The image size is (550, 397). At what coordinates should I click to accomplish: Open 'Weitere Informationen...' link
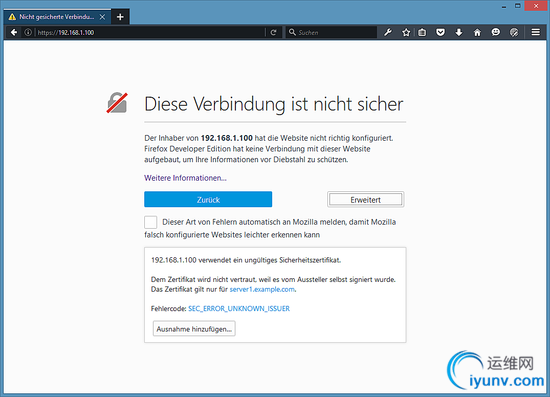click(x=185, y=178)
